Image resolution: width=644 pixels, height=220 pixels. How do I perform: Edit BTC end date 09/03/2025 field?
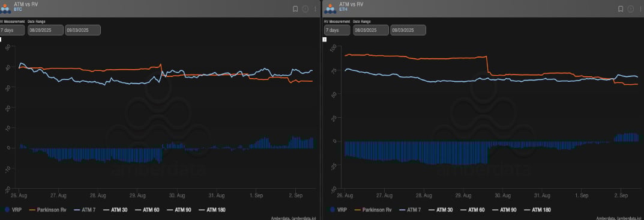pos(83,30)
